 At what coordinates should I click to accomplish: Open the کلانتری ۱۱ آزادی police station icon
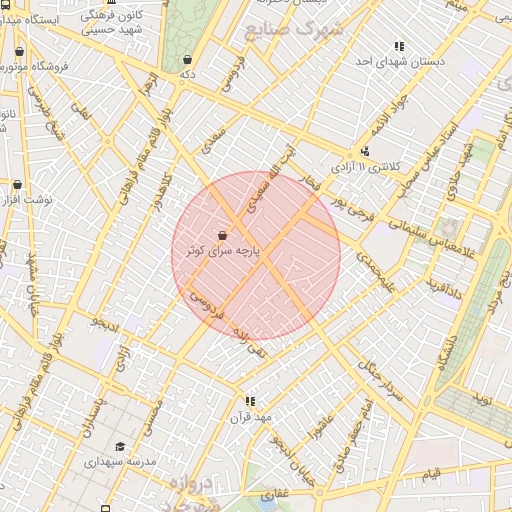365,151
